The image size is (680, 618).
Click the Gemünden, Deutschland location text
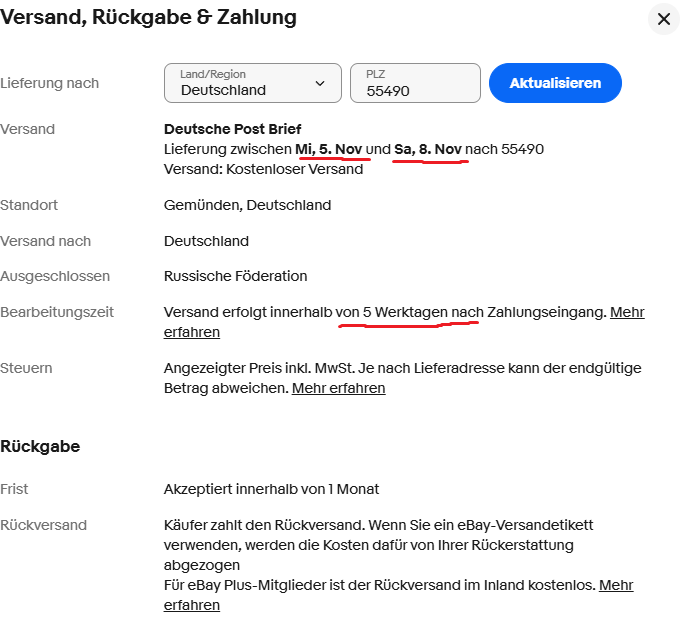click(x=247, y=205)
